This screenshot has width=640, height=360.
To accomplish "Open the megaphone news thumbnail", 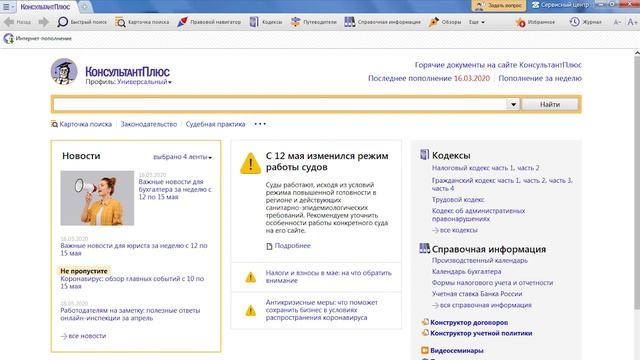I will pyautogui.click(x=97, y=198).
